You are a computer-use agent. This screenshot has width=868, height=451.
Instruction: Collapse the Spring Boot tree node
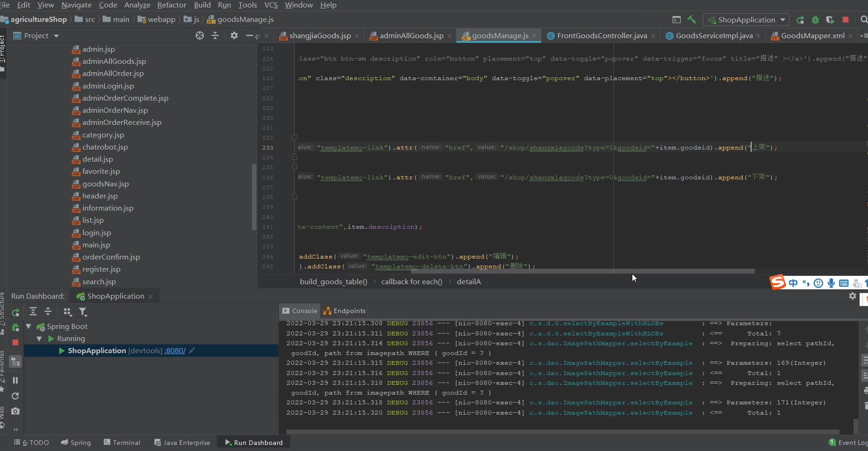pyautogui.click(x=28, y=326)
